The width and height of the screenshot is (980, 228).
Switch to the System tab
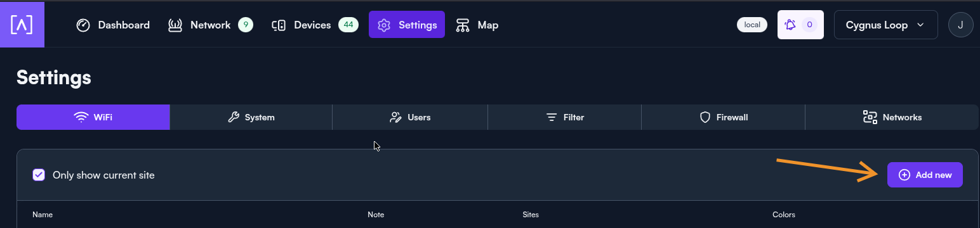click(x=251, y=117)
